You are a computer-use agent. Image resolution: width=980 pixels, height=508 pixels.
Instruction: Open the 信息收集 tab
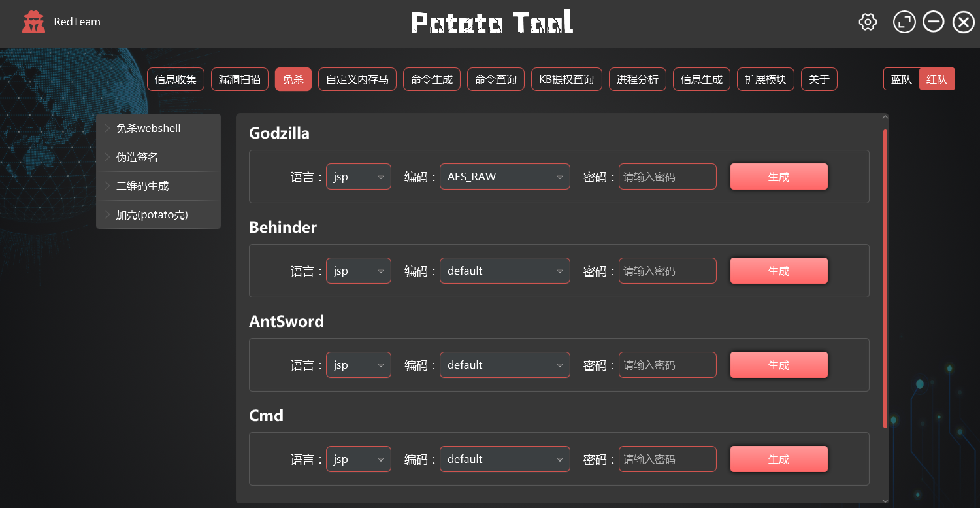[176, 80]
